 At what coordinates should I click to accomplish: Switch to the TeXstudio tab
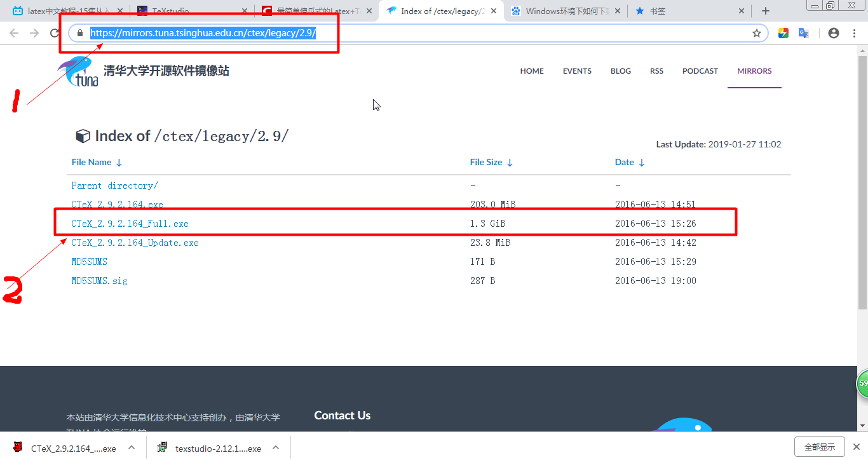click(192, 11)
